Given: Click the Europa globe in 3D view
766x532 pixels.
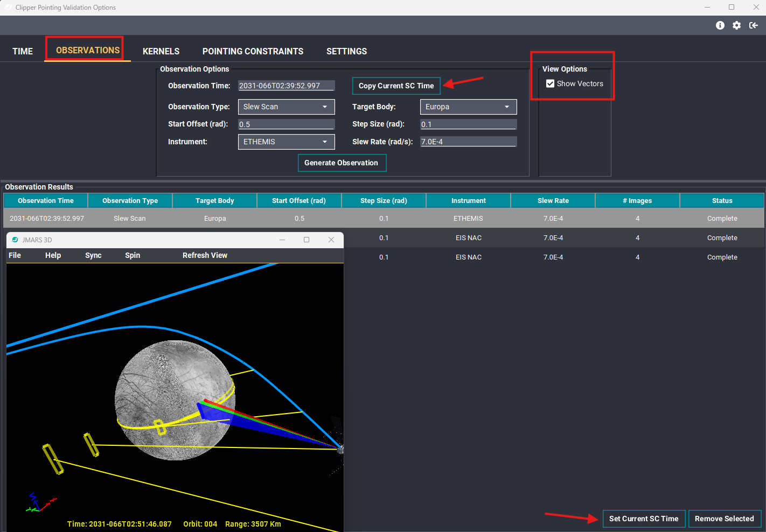Looking at the screenshot, I should [x=175, y=400].
